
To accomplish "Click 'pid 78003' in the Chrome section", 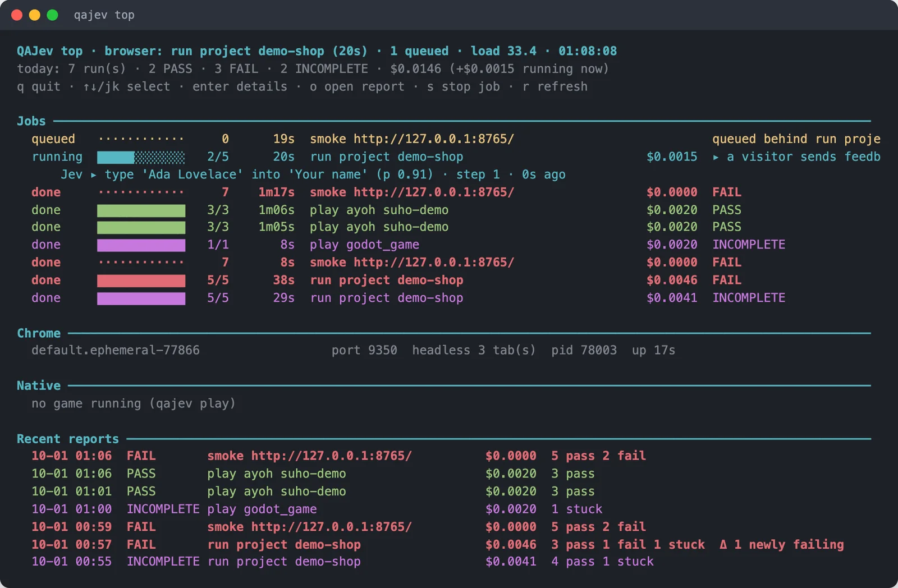I will (584, 350).
